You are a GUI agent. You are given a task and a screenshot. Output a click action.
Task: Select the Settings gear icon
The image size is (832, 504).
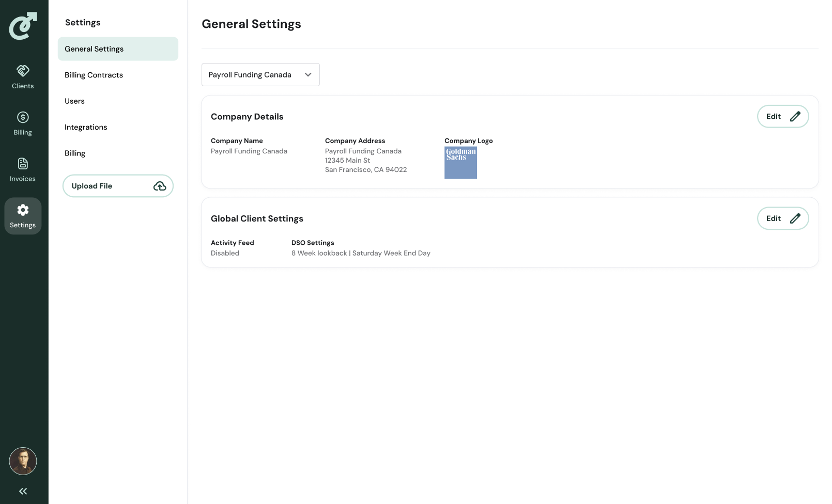[23, 210]
